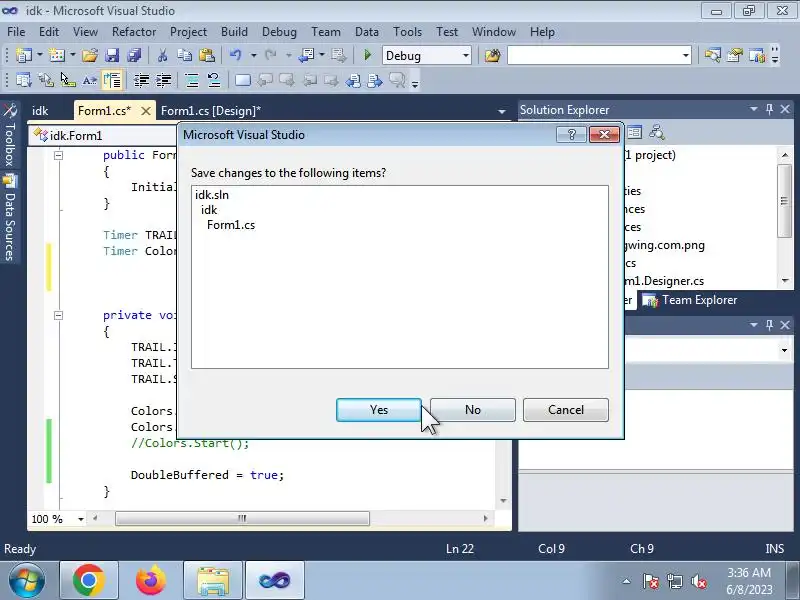Click the Cut scissors icon
Screen dimensions: 800x600
(x=163, y=55)
